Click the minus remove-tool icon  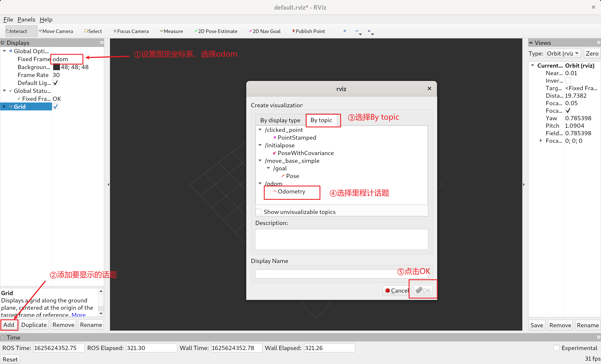point(357,31)
